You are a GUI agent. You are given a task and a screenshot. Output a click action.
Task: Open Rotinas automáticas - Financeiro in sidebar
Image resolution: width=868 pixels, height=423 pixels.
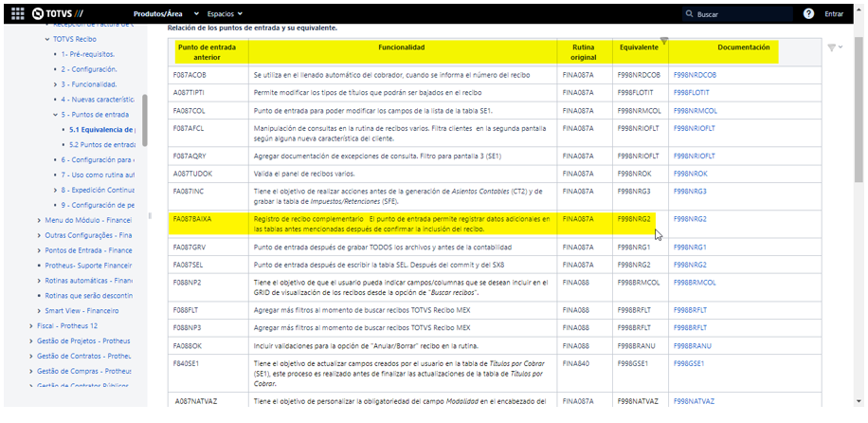(88, 281)
